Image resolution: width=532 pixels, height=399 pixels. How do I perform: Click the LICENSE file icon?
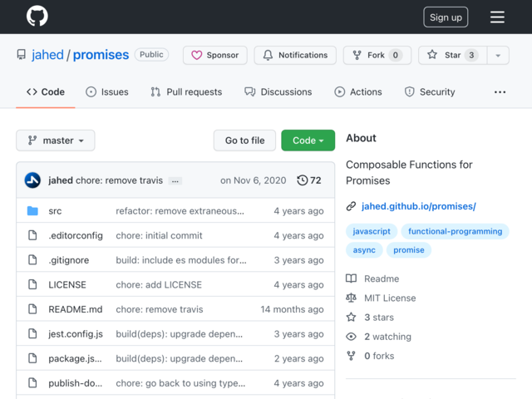tap(32, 284)
